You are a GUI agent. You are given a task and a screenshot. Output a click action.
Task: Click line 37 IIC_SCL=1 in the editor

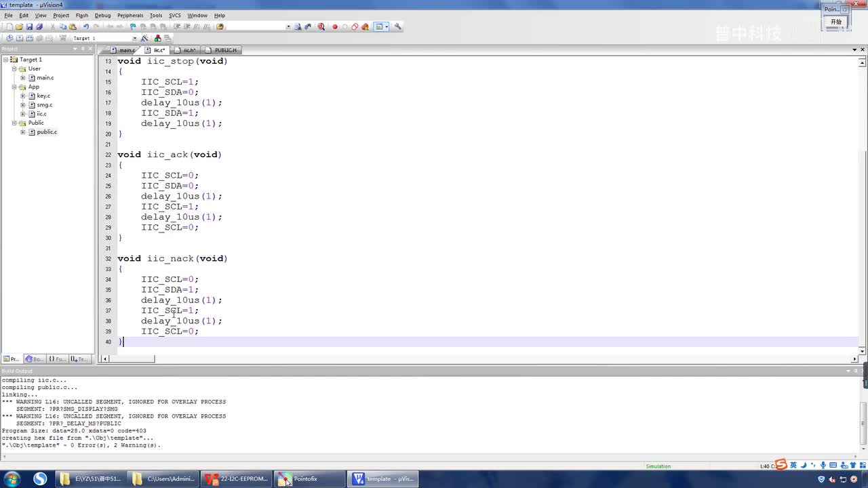(170, 310)
